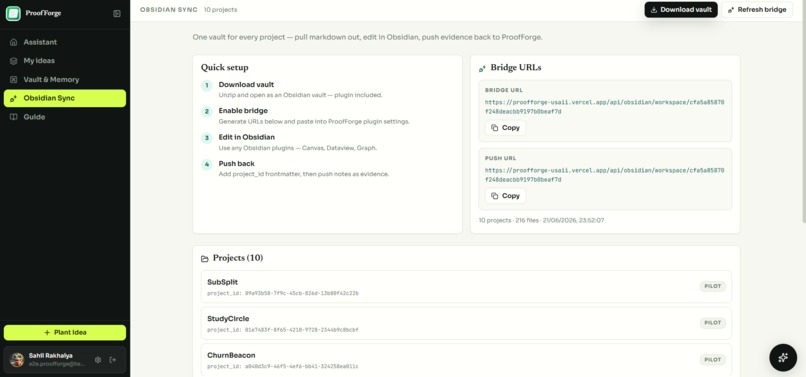
Task: Open user settings gear icon
Action: (x=98, y=360)
